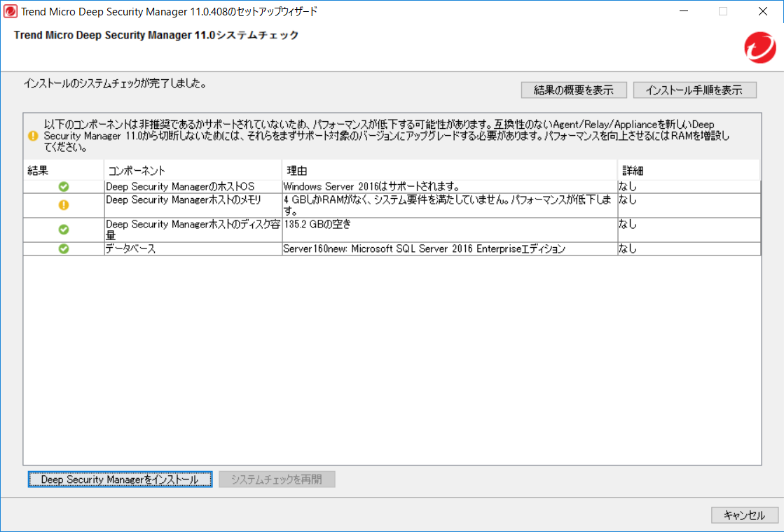Click the なし detail in the データベース row
Viewport: 784px width, 532px height.
tap(628, 248)
